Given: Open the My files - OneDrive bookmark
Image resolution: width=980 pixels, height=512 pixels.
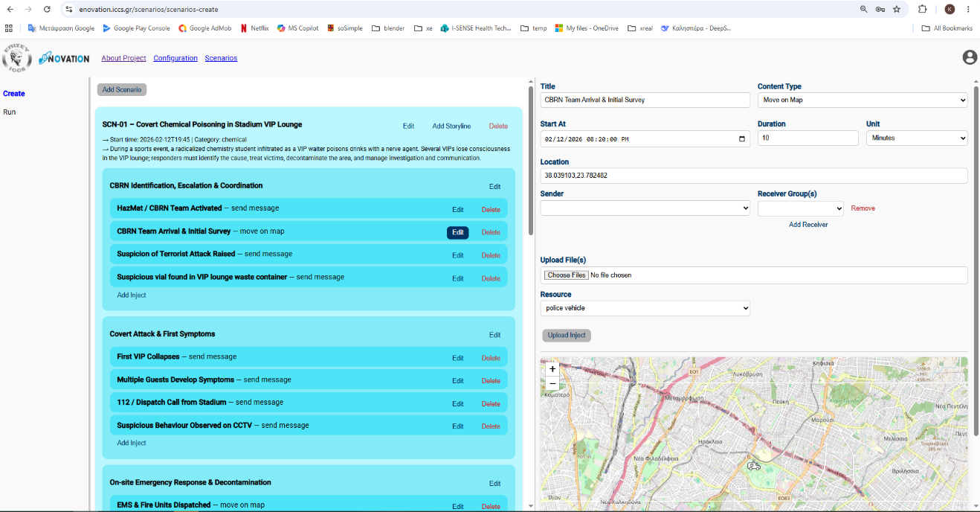Looking at the screenshot, I should (x=587, y=28).
